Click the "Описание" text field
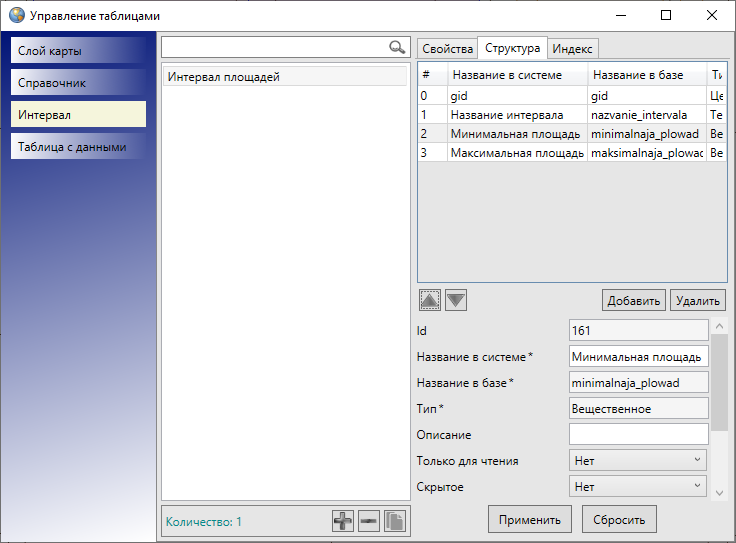This screenshot has width=736, height=543. (638, 434)
